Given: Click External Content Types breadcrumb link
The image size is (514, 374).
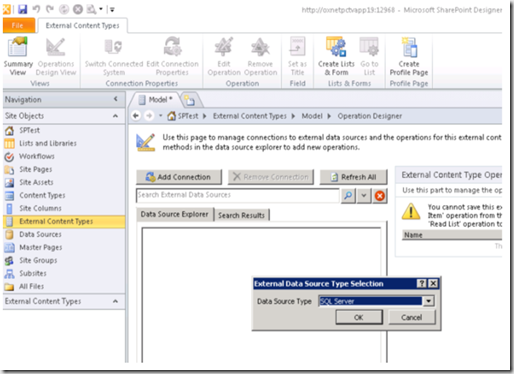Looking at the screenshot, I should point(250,116).
